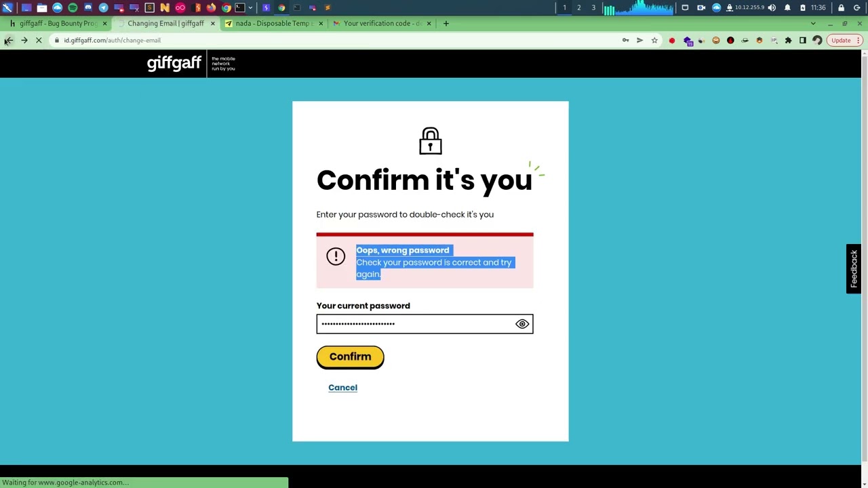The height and width of the screenshot is (488, 868).
Task: Close the nada Disposable Temp tab
Action: [x=320, y=23]
